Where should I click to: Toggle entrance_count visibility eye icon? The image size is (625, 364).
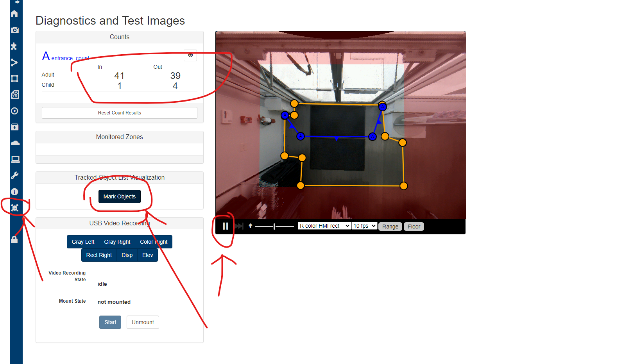190,55
